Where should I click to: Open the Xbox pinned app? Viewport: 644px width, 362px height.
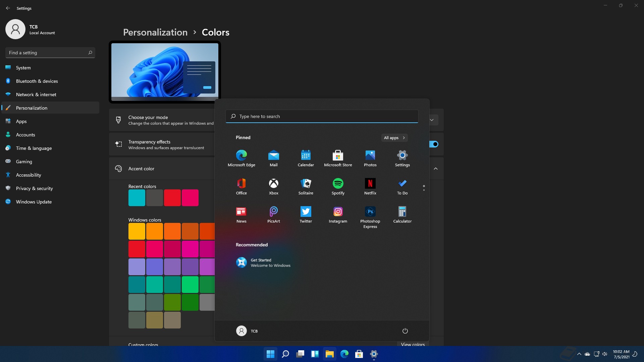(274, 186)
